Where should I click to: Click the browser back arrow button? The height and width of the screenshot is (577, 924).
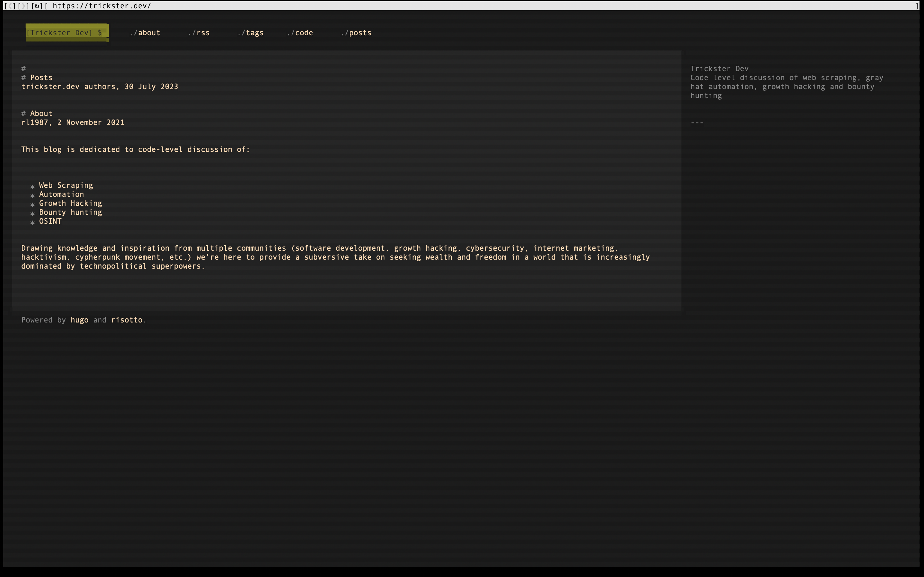[x=10, y=6]
